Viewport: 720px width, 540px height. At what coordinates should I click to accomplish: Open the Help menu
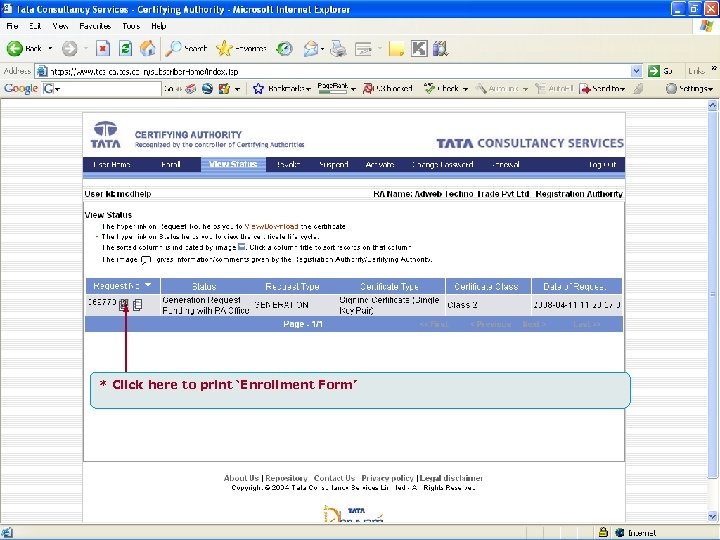158,26
